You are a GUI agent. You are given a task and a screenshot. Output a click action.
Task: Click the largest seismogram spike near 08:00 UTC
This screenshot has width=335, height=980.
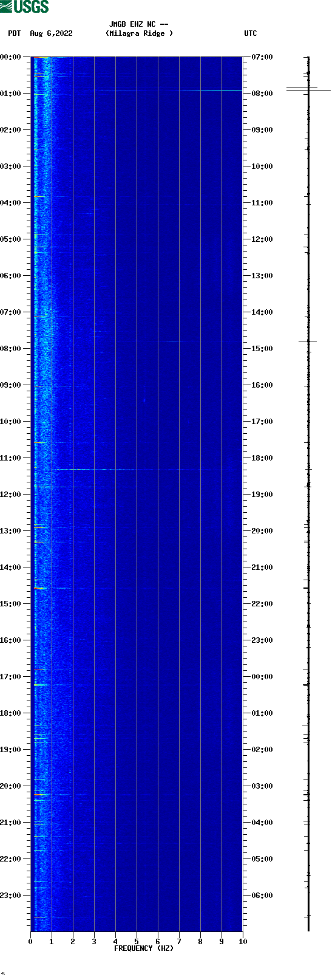(308, 90)
